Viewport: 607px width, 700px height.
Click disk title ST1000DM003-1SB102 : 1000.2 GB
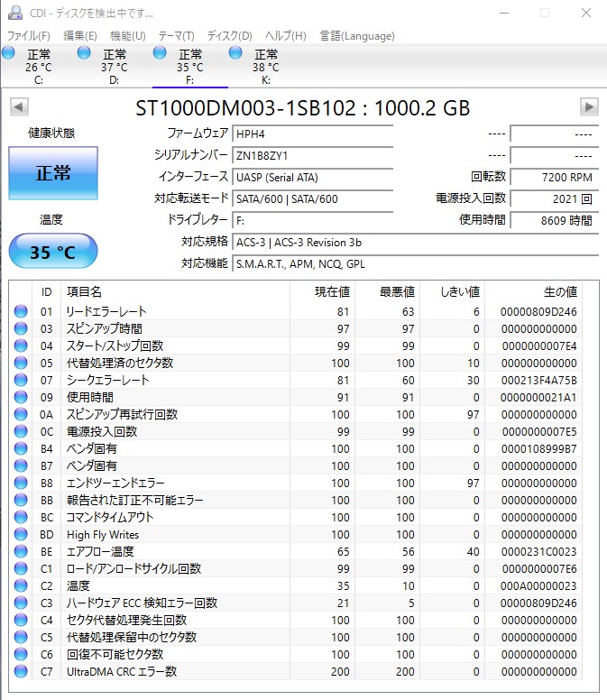(303, 107)
